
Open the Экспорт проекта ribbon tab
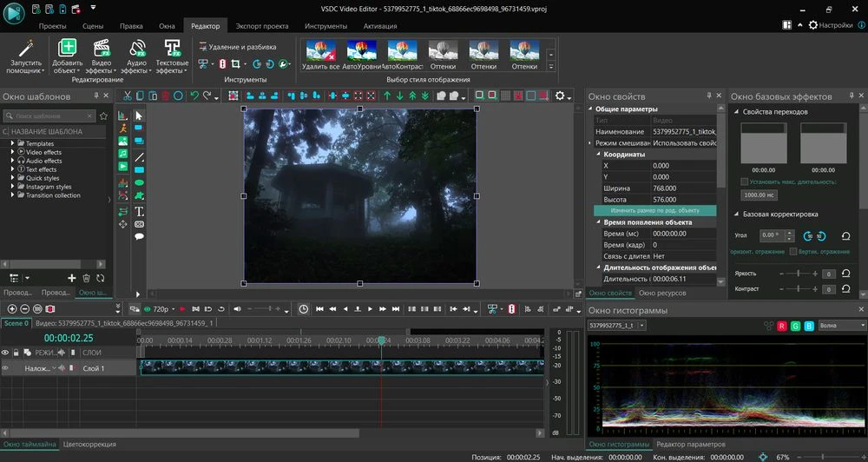(264, 26)
